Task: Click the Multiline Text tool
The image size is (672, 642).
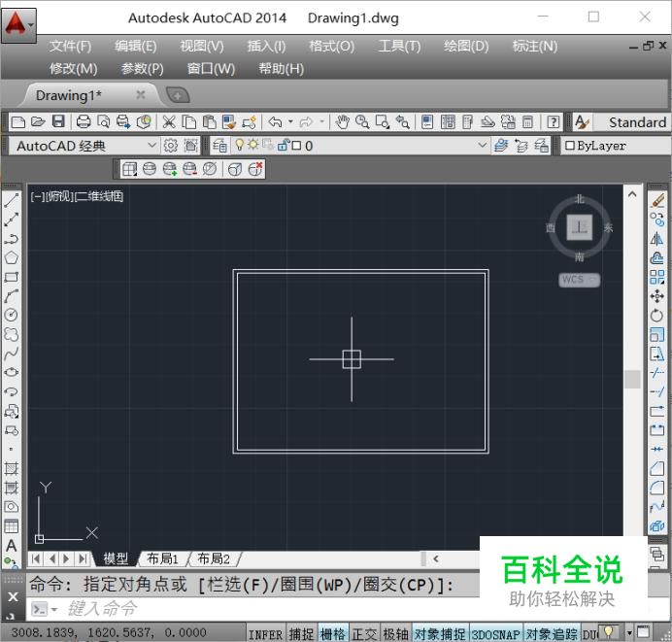Action: [x=12, y=545]
